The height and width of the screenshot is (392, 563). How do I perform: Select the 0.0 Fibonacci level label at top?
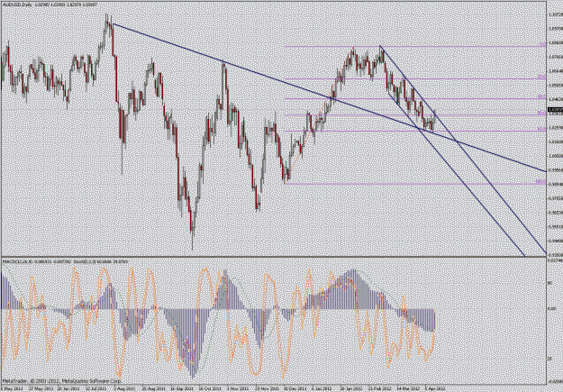pyautogui.click(x=543, y=44)
